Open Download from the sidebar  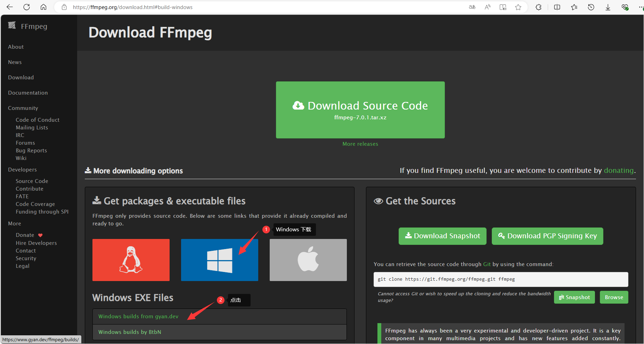click(21, 78)
